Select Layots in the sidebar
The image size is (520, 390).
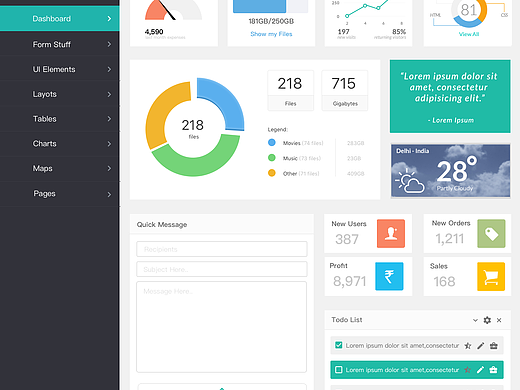(x=60, y=94)
